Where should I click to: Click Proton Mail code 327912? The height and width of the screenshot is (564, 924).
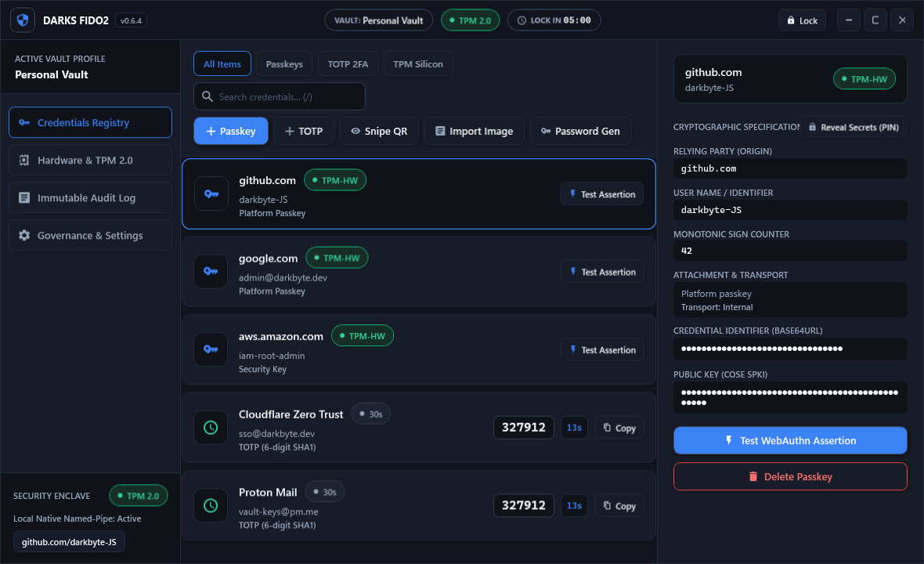pos(524,505)
